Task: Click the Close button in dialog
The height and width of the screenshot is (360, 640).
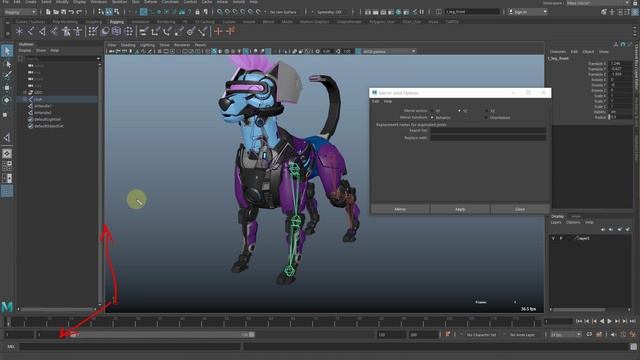Action: pos(520,209)
